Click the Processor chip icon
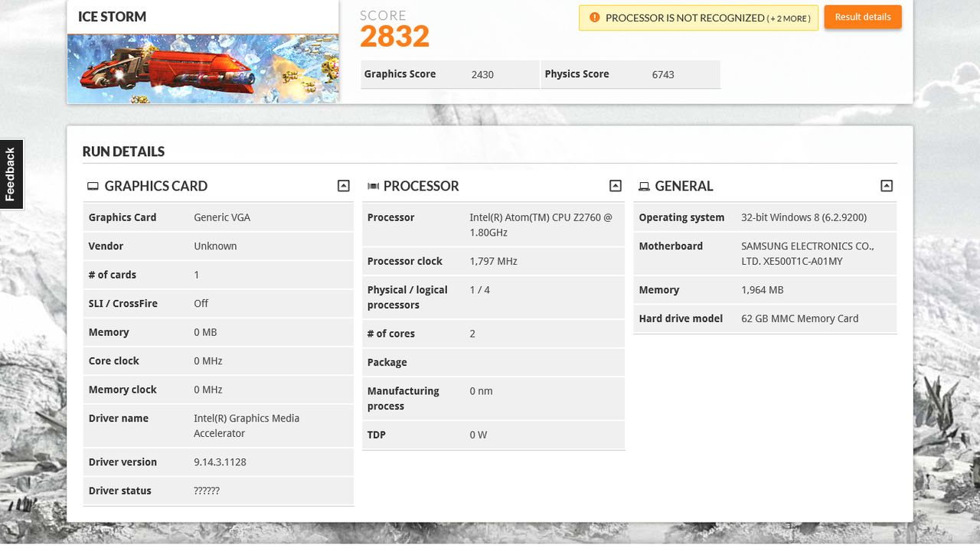This screenshot has height=551, width=980. pyautogui.click(x=373, y=186)
